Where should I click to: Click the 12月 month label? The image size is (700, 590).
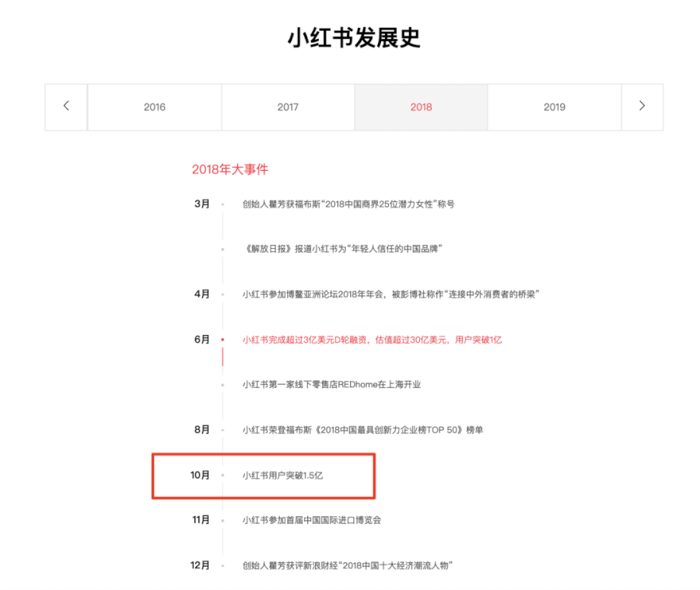tap(200, 565)
